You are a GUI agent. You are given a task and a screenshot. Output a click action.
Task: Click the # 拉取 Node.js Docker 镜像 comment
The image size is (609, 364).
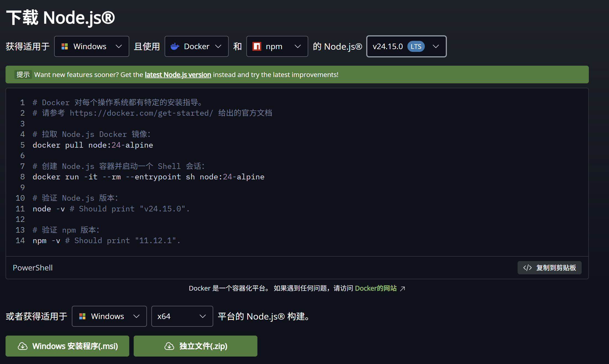pos(91,134)
